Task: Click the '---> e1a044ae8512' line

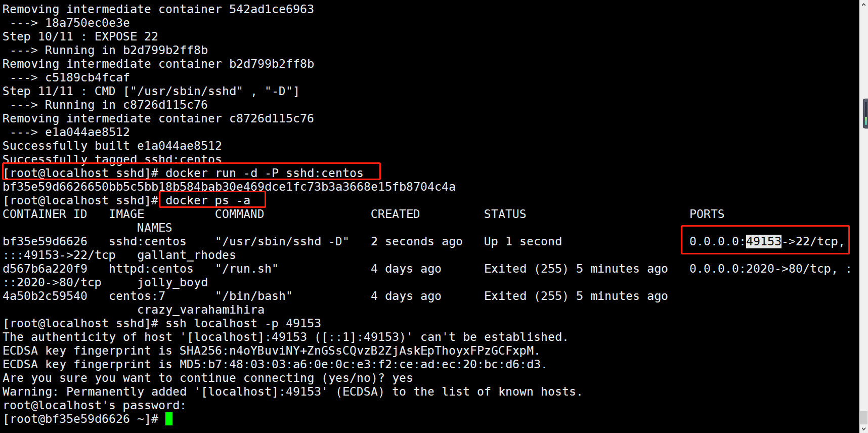Action: pos(70,132)
